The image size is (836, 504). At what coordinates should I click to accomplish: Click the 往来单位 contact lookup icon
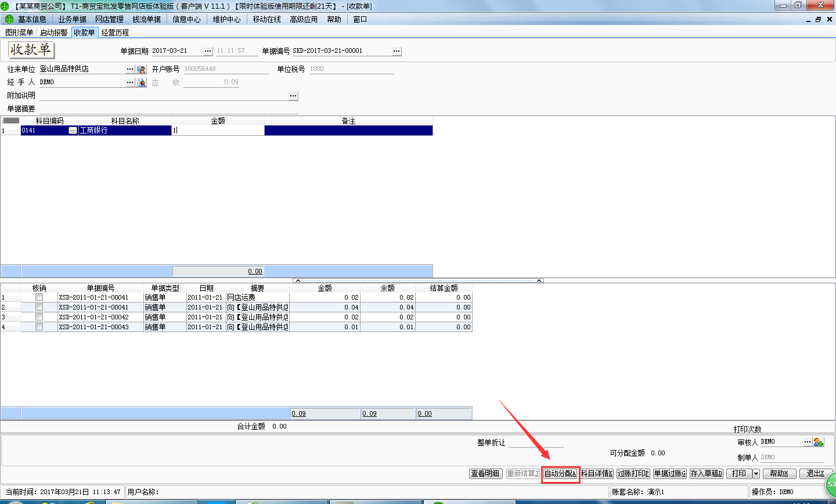point(141,69)
